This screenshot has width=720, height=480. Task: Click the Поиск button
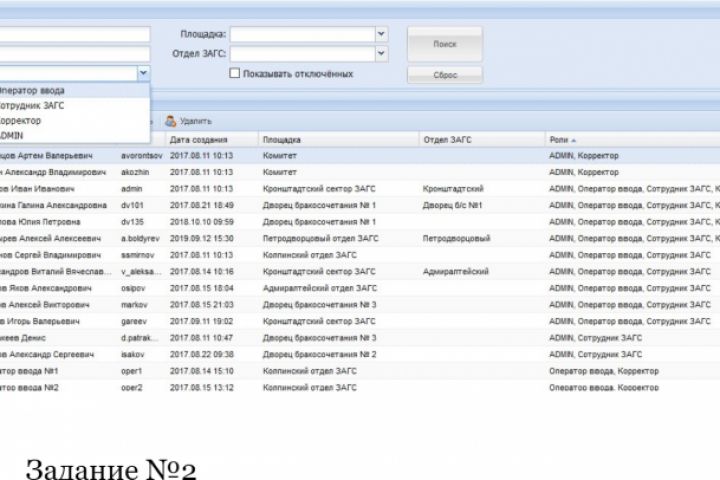click(x=444, y=44)
